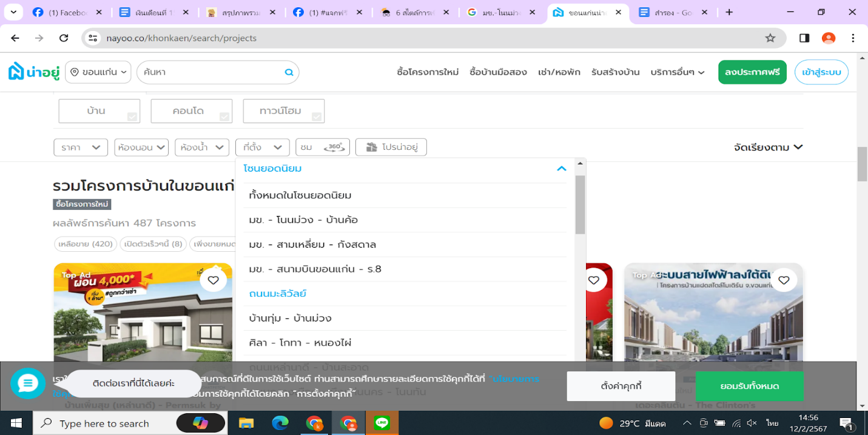Open the ราคา price dropdown
Viewport: 868px width, 435px height.
(81, 147)
